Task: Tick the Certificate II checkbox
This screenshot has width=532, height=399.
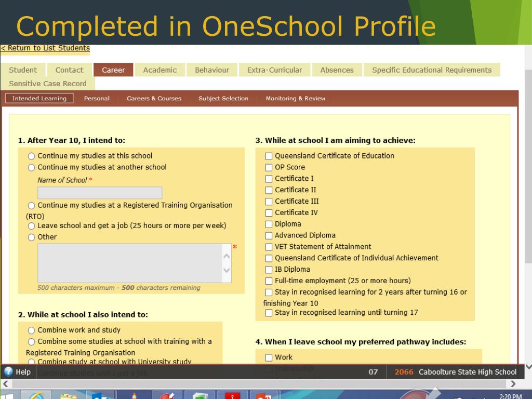Action: [269, 190]
